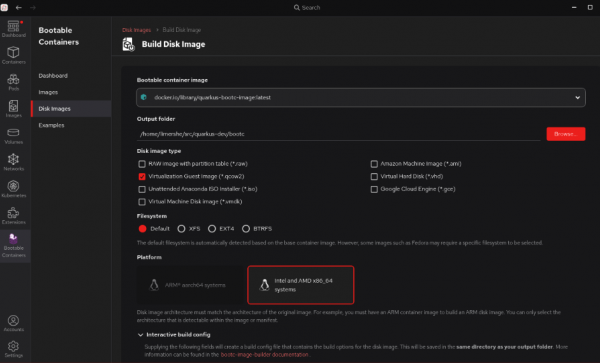Screen dimensions: 600x363
Task: Check Amazon Machine Image ami
Action: point(374,164)
